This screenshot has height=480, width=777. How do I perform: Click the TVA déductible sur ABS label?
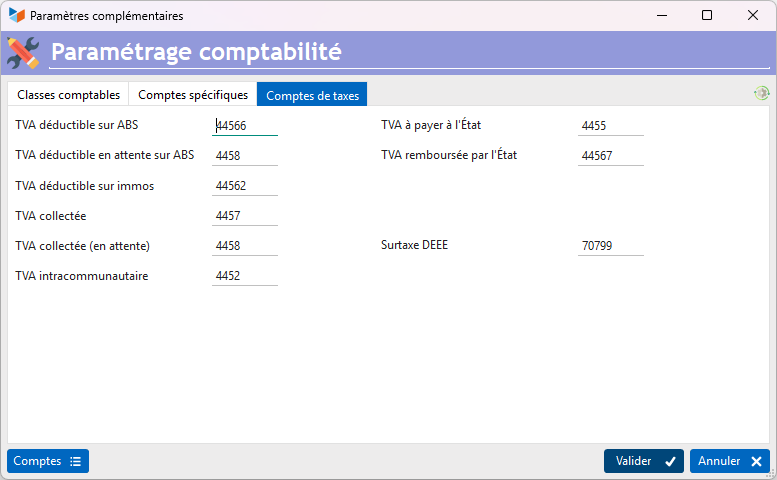(x=77, y=125)
